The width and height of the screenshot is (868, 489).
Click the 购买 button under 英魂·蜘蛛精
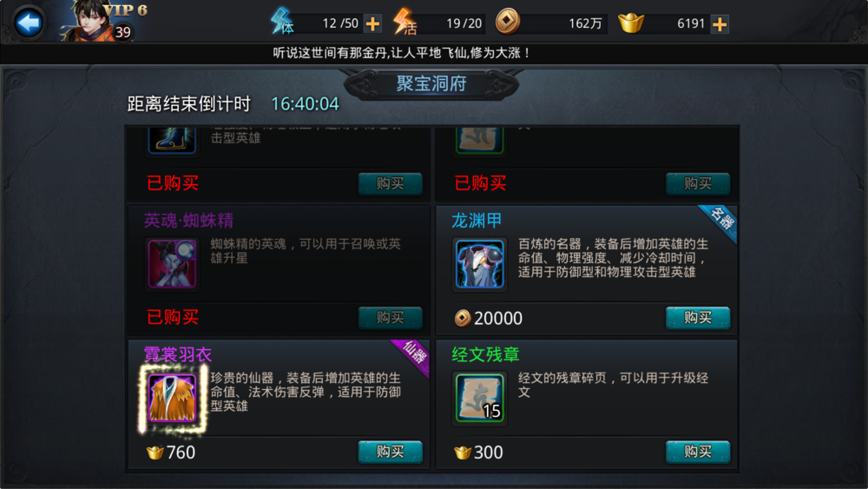pos(391,318)
